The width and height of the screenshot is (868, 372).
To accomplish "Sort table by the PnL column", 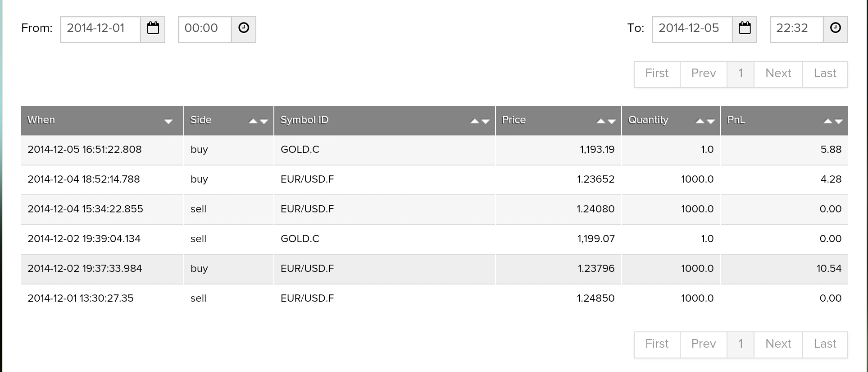I will [833, 121].
